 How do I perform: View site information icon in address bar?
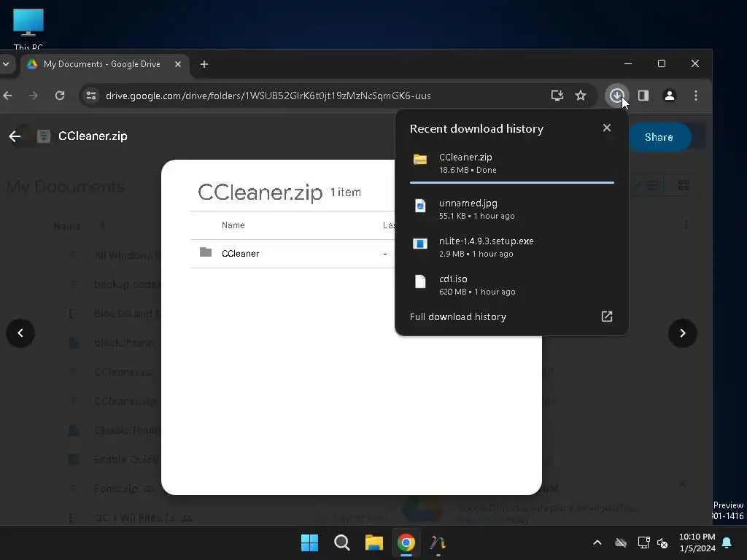tap(91, 96)
